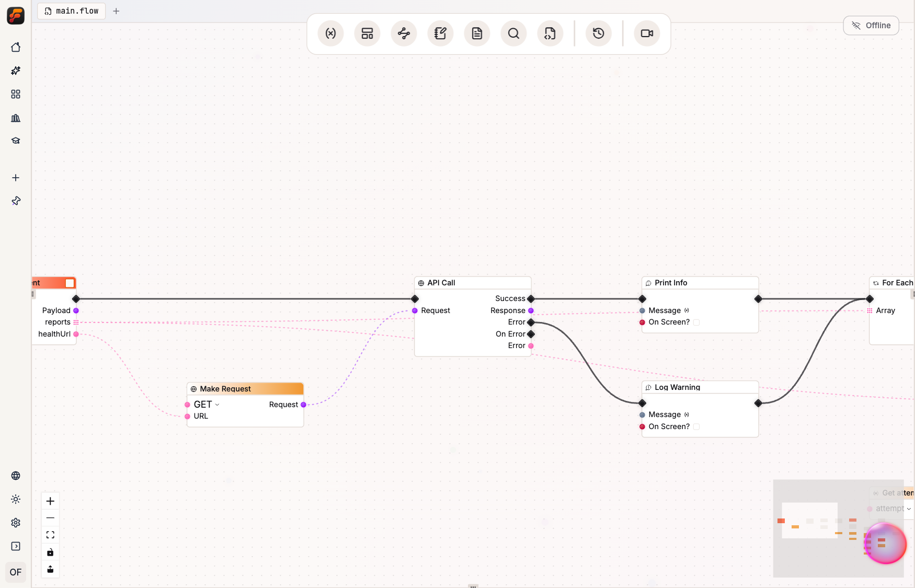This screenshot has width=915, height=588.
Task: Open the code file tool in toolbar
Action: (550, 33)
